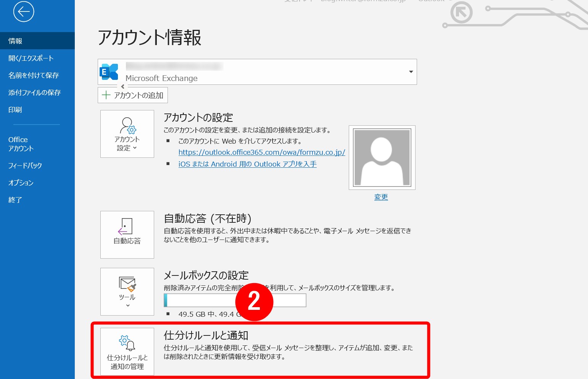Viewport: 588px width, 379px height.
Task: Click the plus icon for adding account
Action: (106, 95)
